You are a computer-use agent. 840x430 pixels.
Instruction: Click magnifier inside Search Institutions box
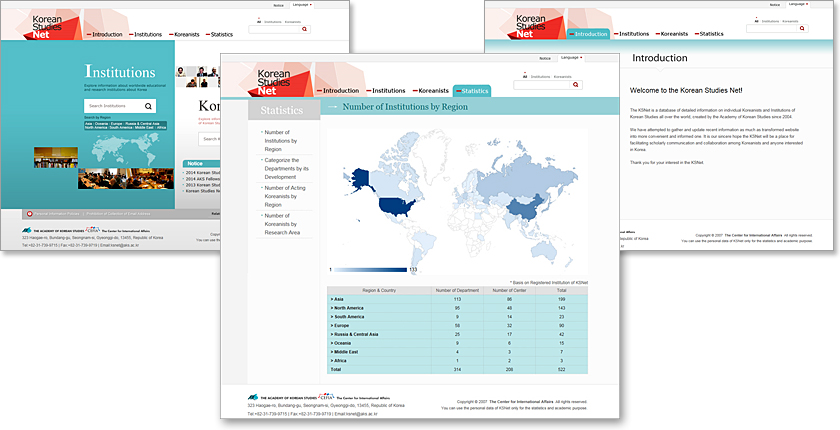[148, 106]
